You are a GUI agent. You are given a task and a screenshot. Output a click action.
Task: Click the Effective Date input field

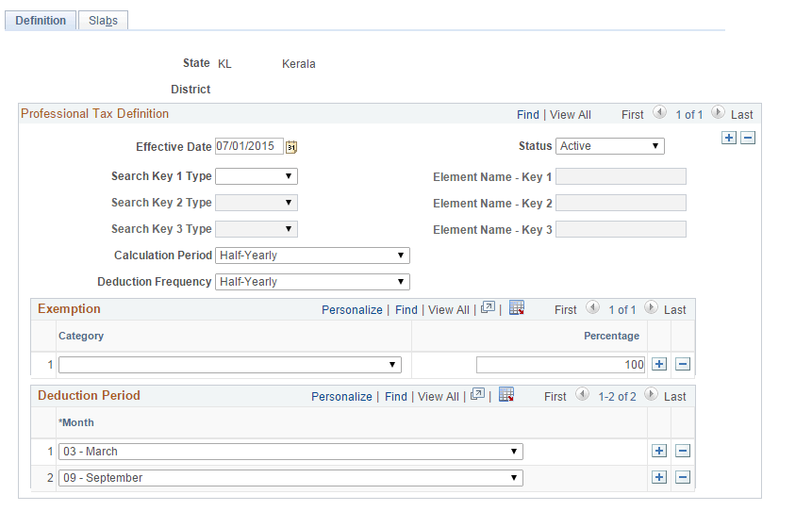pos(250,146)
